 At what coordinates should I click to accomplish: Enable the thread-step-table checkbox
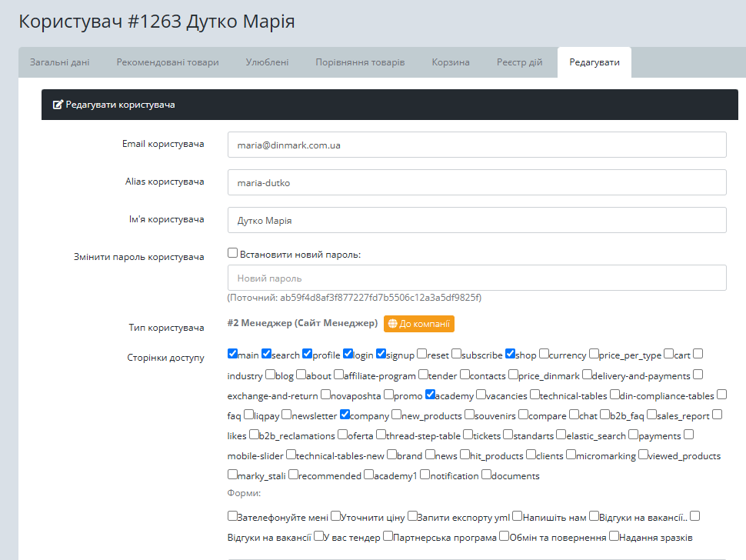[381, 435]
